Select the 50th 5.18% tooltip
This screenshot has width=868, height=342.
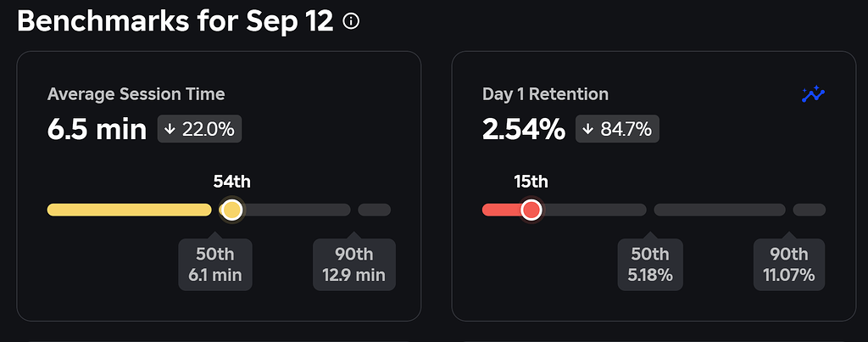click(650, 264)
